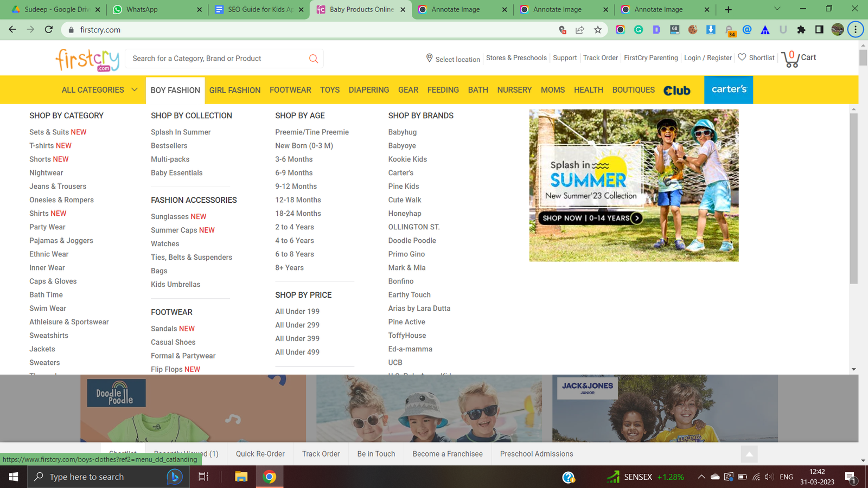Click the Doodle Poodle banner

tap(193, 408)
